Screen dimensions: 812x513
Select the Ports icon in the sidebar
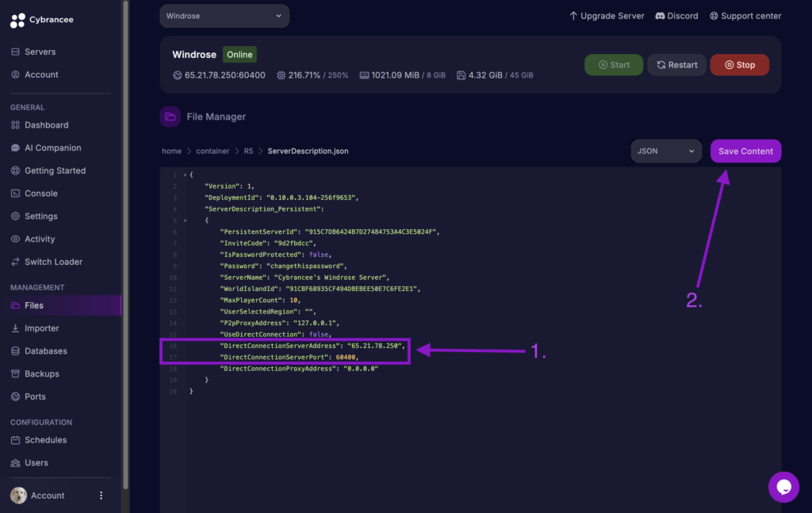[x=17, y=396]
